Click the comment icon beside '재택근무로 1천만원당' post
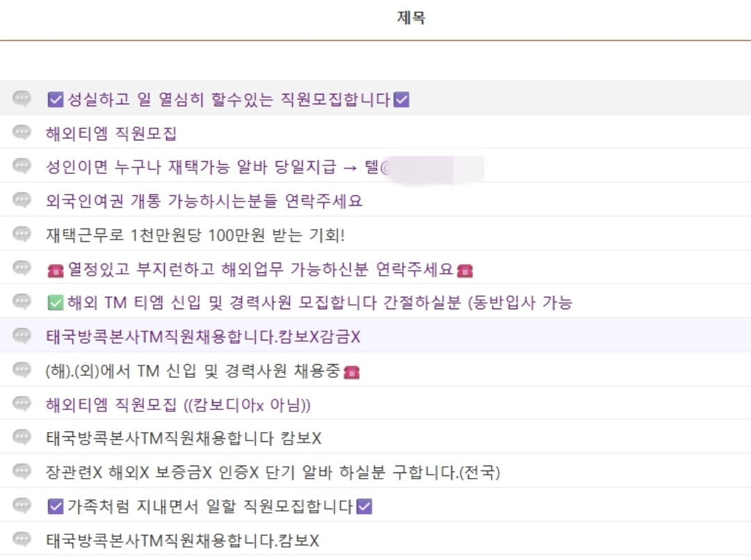 pyautogui.click(x=22, y=235)
